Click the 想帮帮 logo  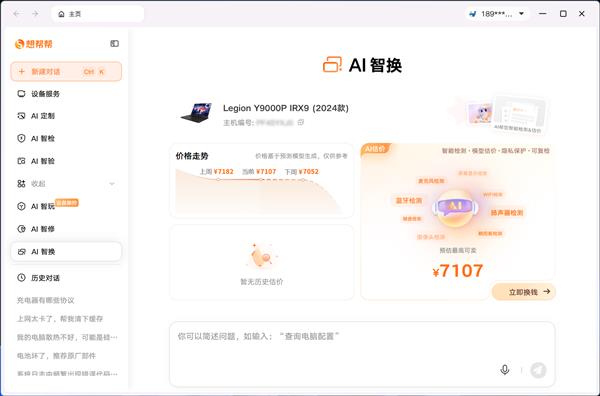(33, 44)
